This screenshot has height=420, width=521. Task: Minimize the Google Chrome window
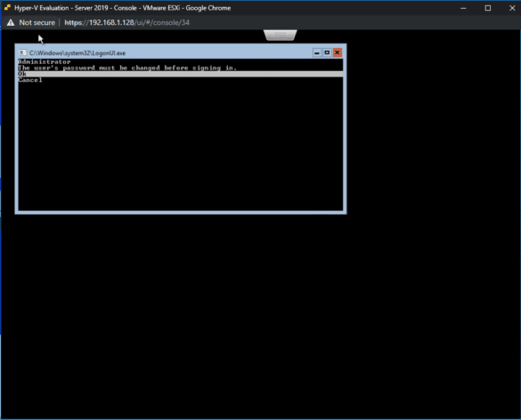point(463,8)
